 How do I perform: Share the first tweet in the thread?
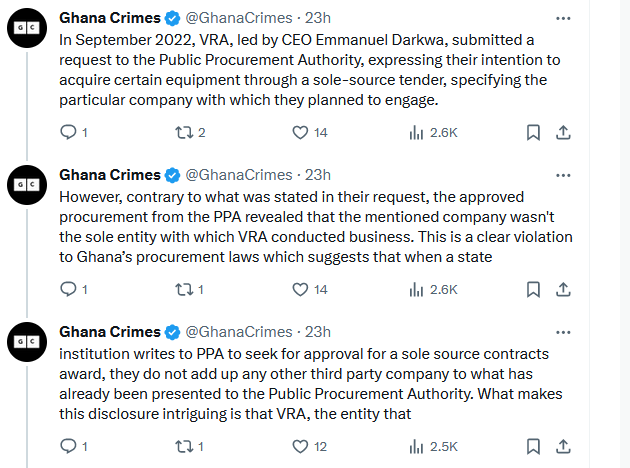coord(563,132)
